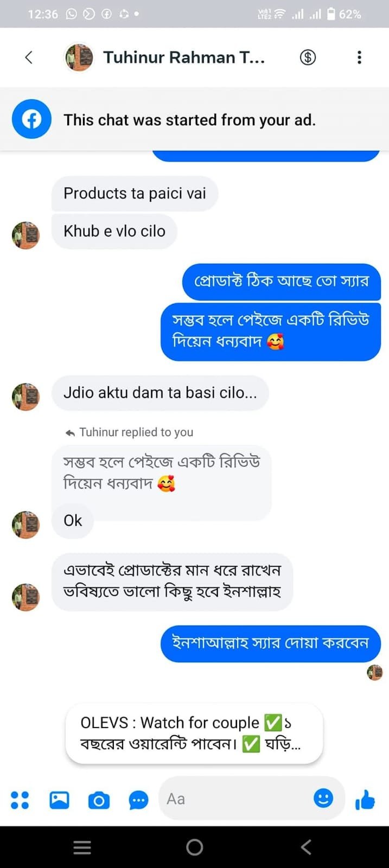The height and width of the screenshot is (868, 389).
Task: Send a thumbs-up like
Action: [365, 800]
